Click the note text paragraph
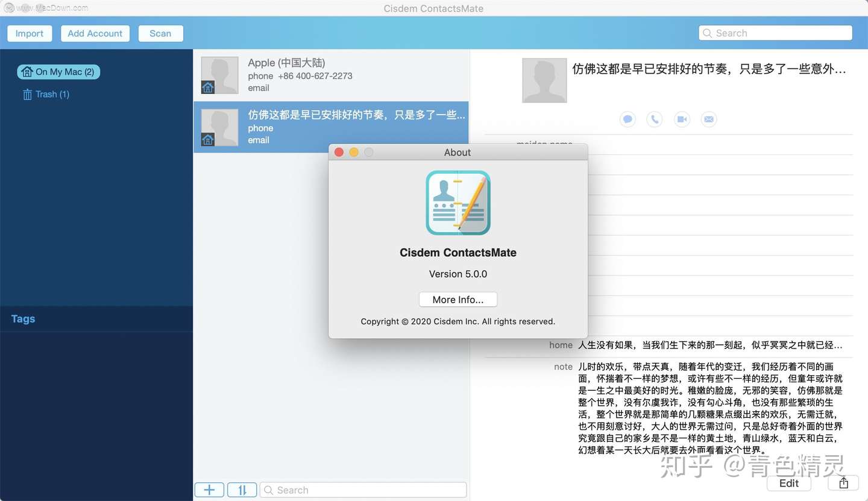This screenshot has width=868, height=501. (710, 408)
